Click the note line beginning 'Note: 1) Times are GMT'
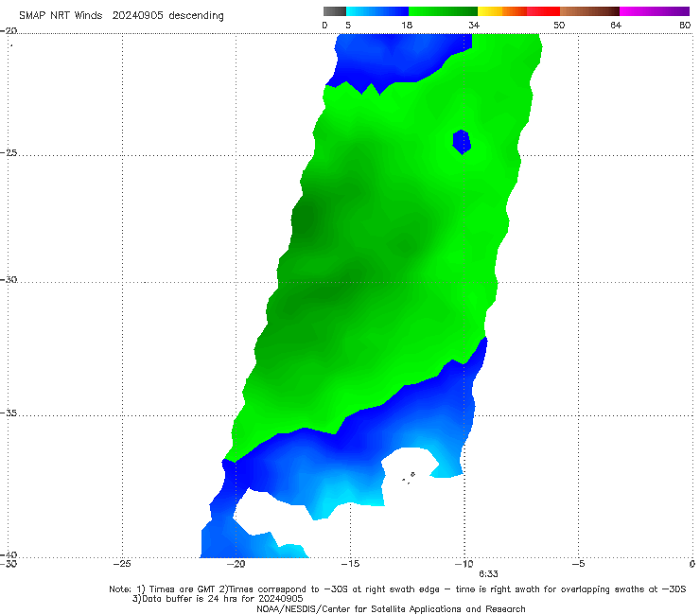The height and width of the screenshot is (615, 700). (397, 589)
